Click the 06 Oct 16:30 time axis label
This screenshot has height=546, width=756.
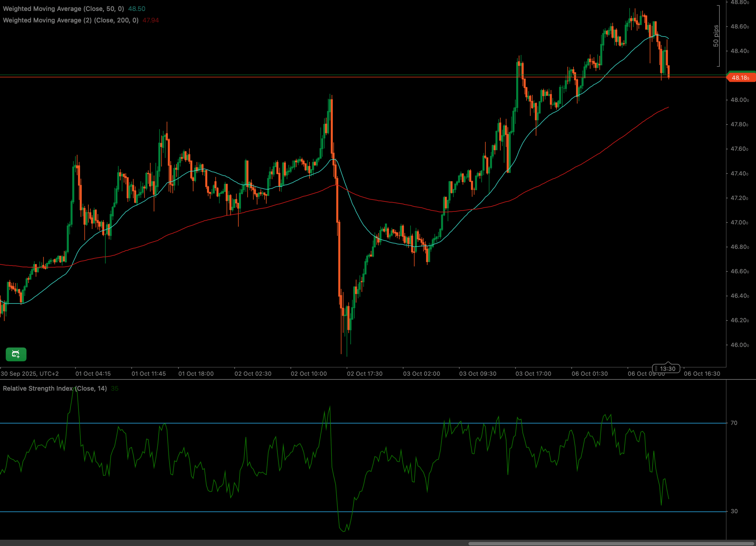(702, 374)
